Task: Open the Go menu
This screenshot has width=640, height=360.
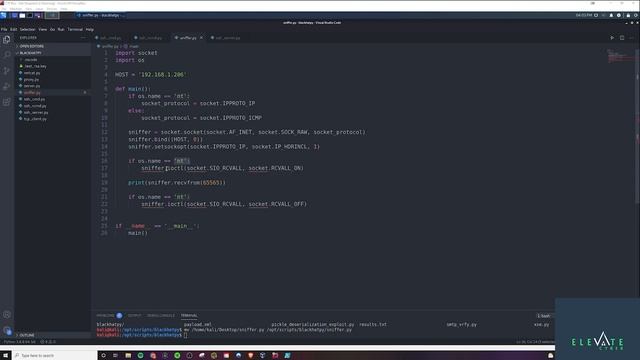Action: pyautogui.click(x=52, y=29)
